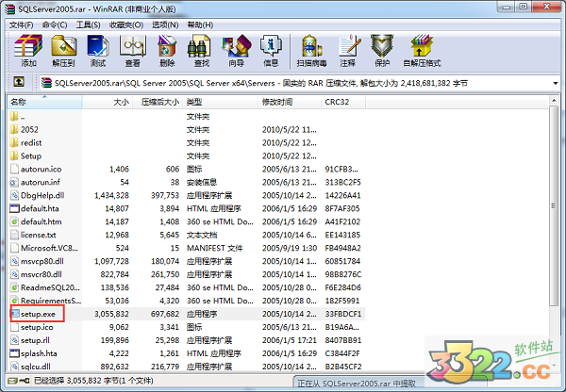Select the msvcp80.dll file name

[x=42, y=261]
